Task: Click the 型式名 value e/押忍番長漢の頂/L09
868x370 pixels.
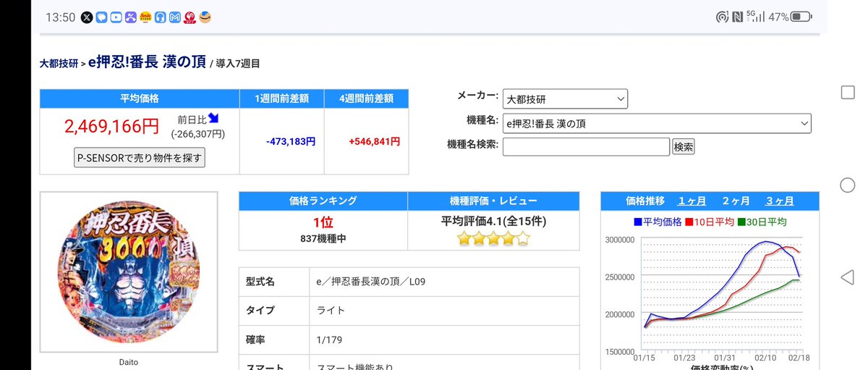Action: click(x=371, y=282)
